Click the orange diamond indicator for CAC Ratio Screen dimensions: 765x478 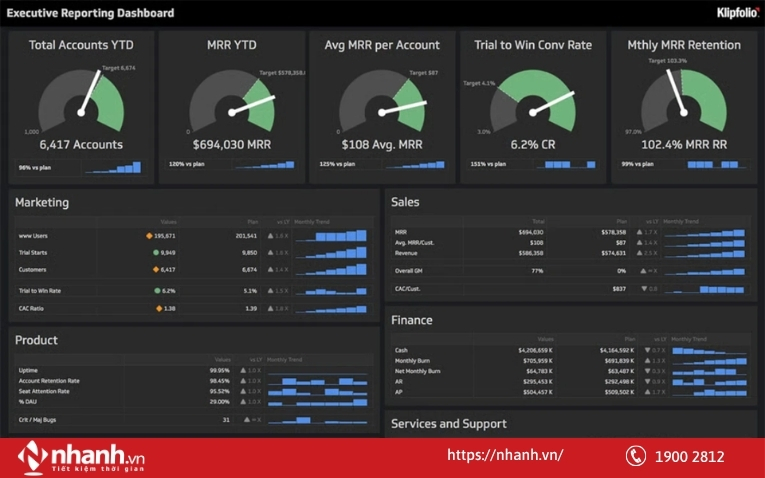(x=158, y=308)
